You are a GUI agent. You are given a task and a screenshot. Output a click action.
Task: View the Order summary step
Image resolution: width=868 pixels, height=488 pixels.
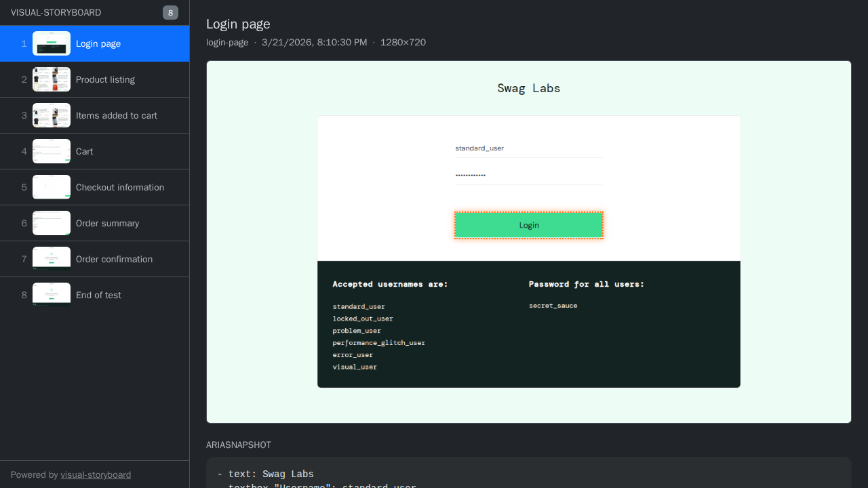pyautogui.click(x=107, y=223)
